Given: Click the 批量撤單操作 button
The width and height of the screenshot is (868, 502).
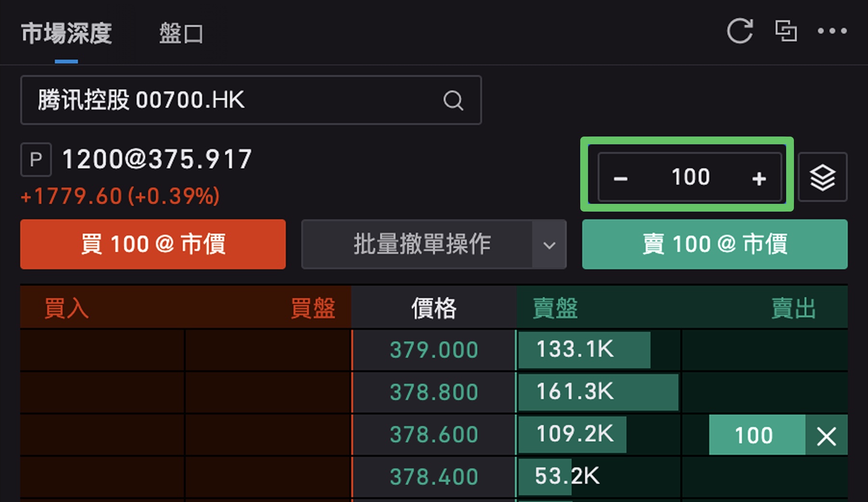Looking at the screenshot, I should (x=417, y=245).
